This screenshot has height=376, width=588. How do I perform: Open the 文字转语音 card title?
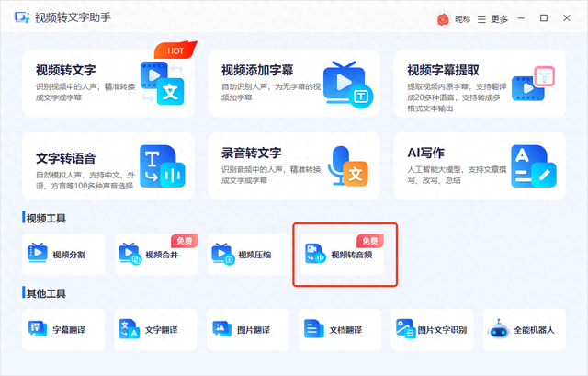click(x=66, y=158)
